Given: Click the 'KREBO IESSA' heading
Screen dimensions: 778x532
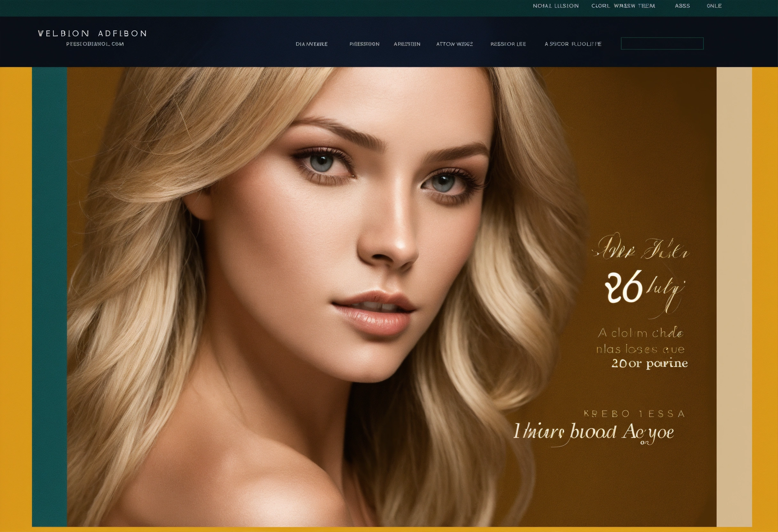Looking at the screenshot, I should coord(634,414).
